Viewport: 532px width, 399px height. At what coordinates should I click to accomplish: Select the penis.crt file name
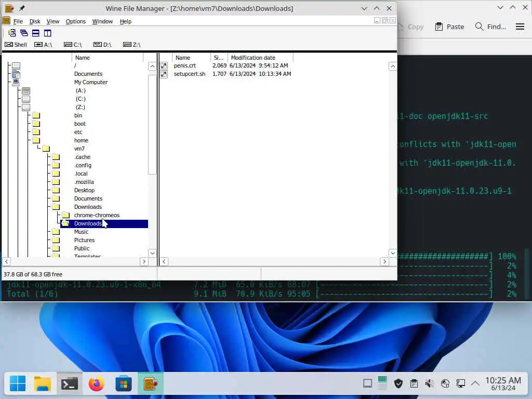tap(185, 65)
